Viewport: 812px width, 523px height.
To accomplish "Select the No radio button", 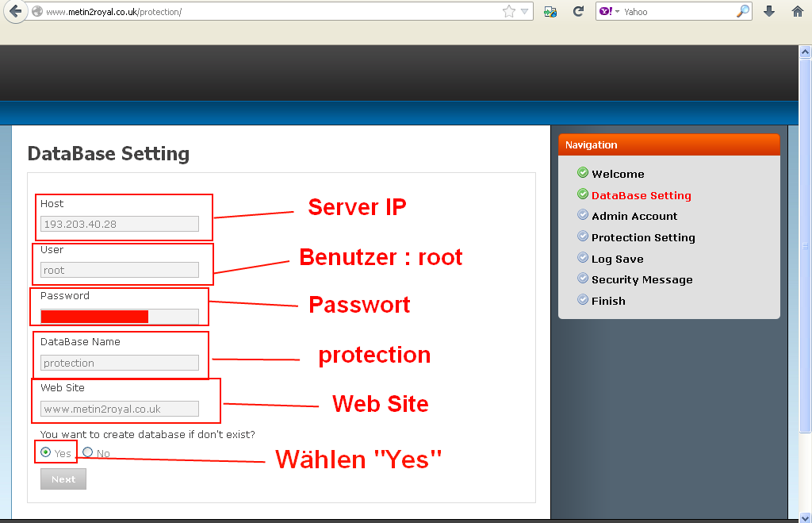I will tap(87, 452).
